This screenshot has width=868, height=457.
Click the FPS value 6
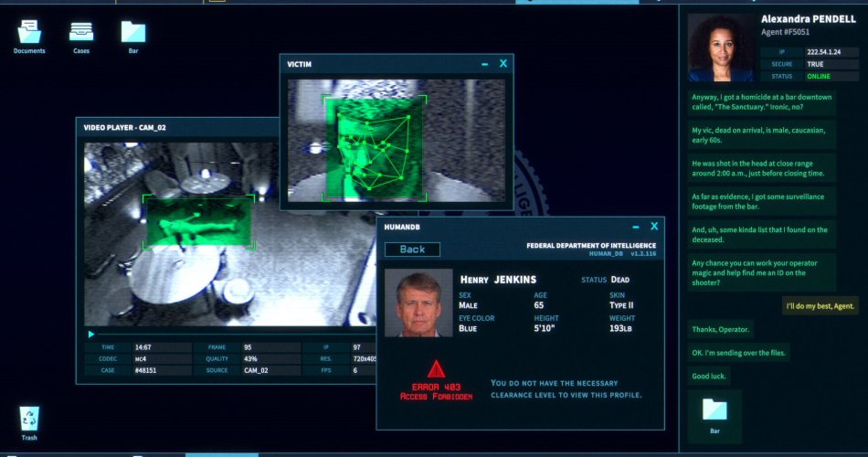click(x=355, y=370)
